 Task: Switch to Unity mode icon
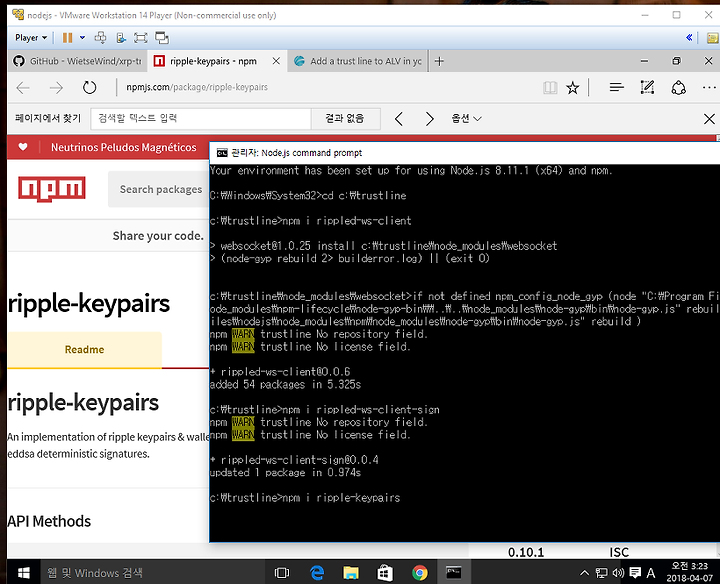point(162,38)
